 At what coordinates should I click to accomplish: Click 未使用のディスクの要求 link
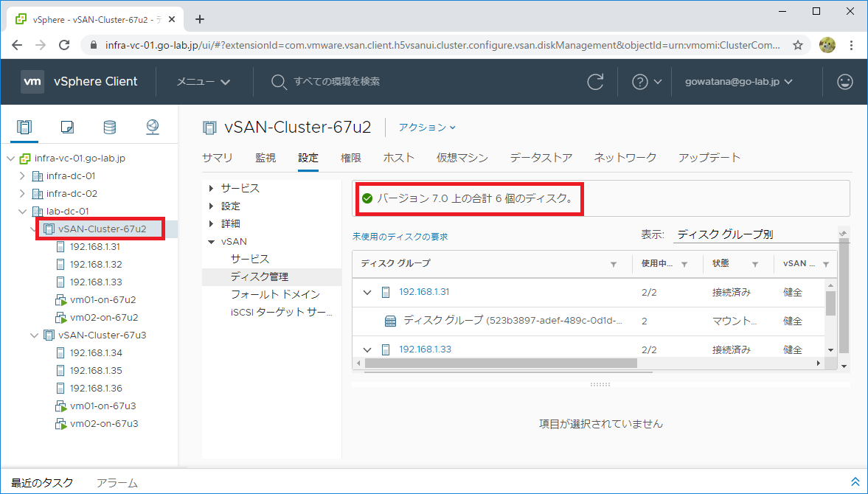(400, 237)
